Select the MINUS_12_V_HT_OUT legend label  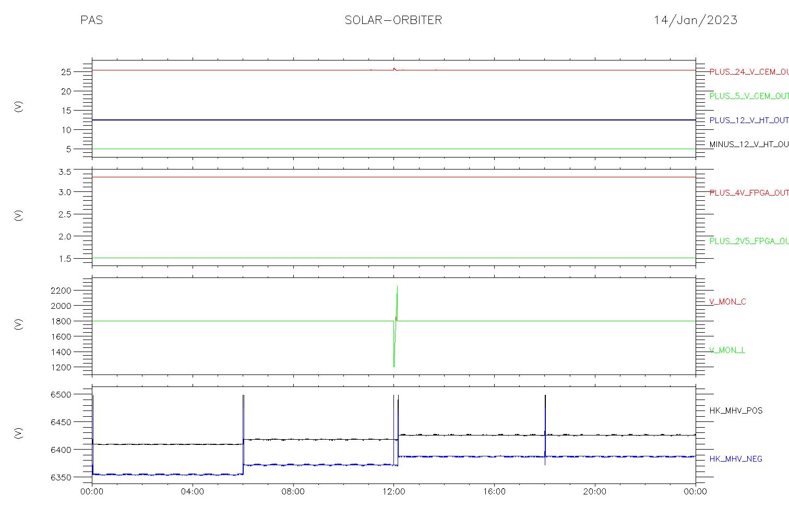[x=749, y=144]
